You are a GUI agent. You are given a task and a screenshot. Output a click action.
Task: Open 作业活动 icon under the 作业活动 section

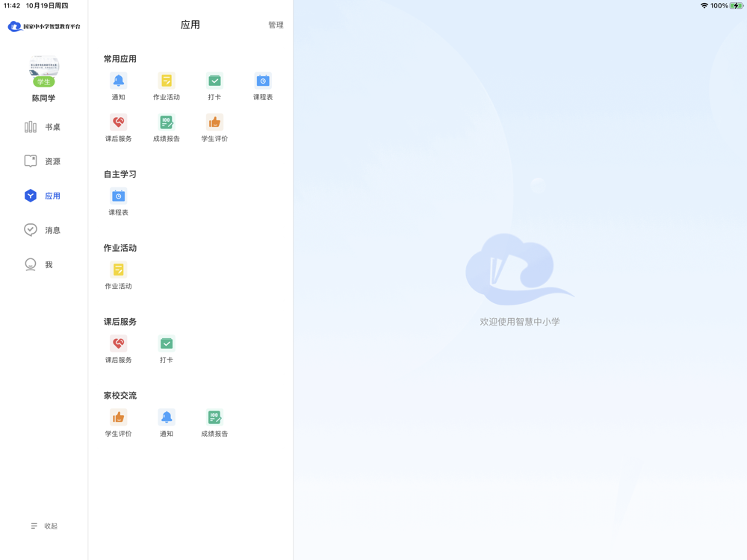click(118, 270)
